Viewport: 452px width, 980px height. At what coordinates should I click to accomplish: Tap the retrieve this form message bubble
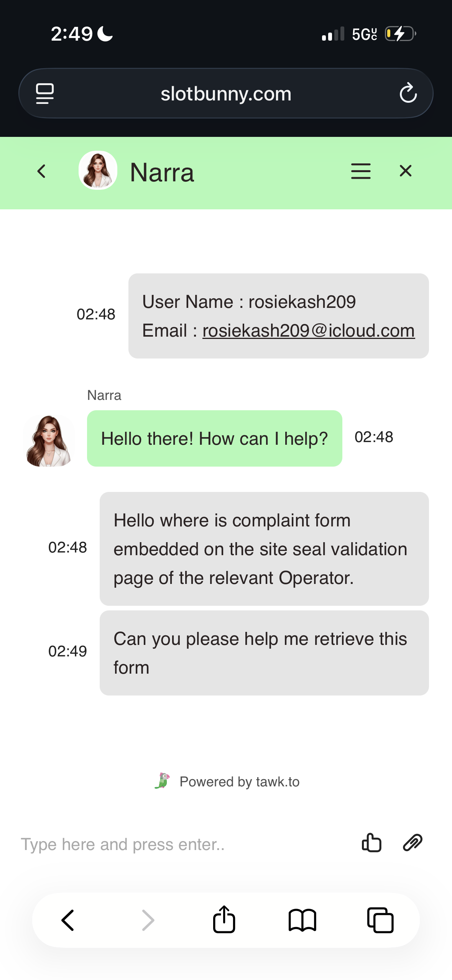coord(264,653)
